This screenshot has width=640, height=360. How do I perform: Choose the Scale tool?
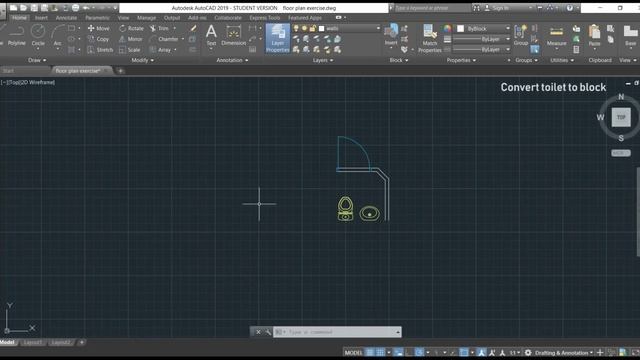(x=130, y=50)
